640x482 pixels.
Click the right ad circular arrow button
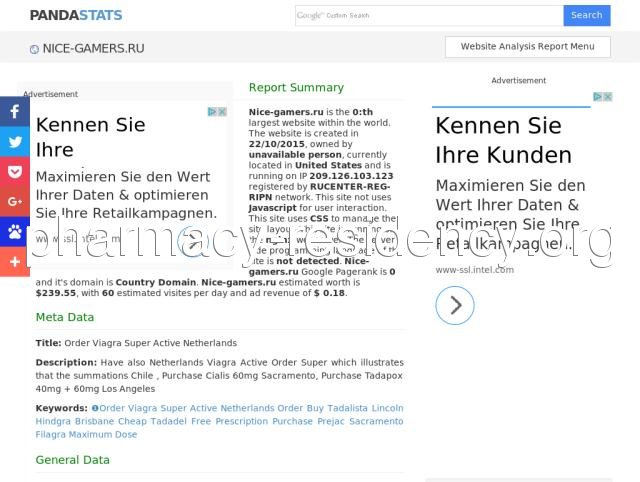click(455, 305)
